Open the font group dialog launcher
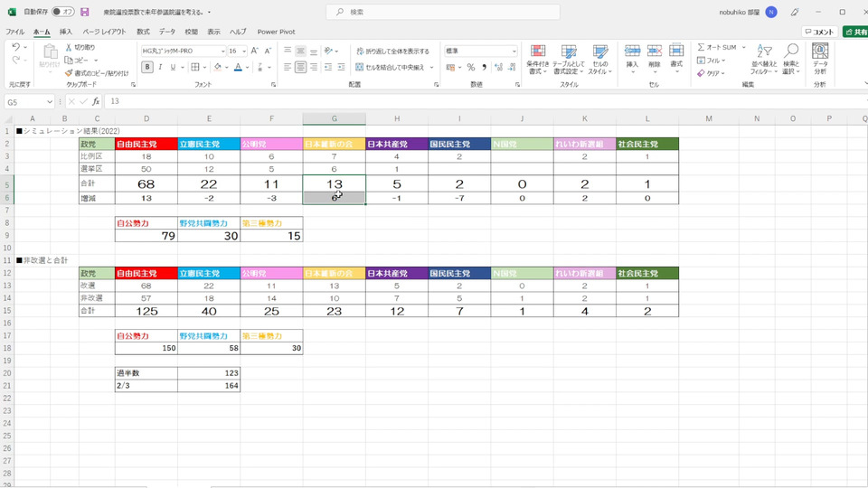Viewport: 868px width, 488px height. tap(273, 85)
